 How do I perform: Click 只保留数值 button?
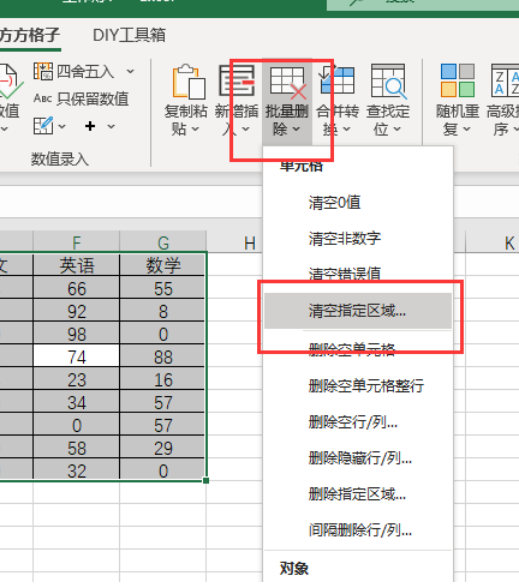(x=81, y=99)
